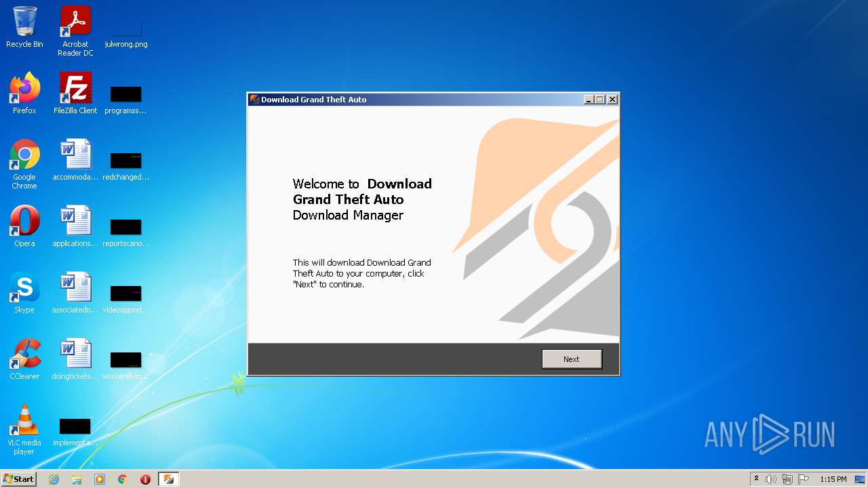The image size is (868, 488).
Task: Select the FileZilla Client shortcut
Action: point(75,94)
